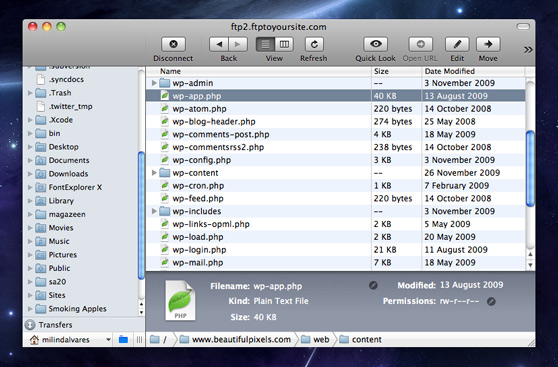Expand the Documents folder in sidebar
The width and height of the screenshot is (558, 367).
pyautogui.click(x=30, y=160)
